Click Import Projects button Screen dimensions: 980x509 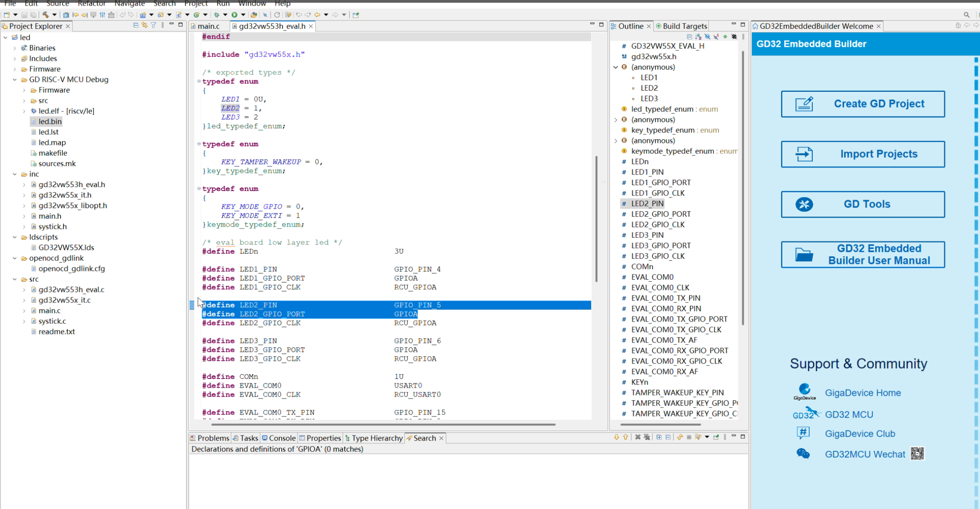[863, 154]
